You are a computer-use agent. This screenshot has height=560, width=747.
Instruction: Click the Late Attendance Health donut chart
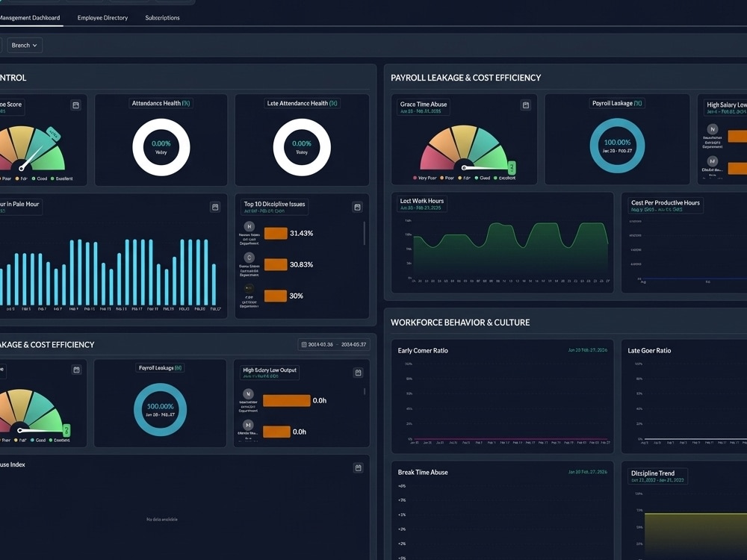[302, 147]
